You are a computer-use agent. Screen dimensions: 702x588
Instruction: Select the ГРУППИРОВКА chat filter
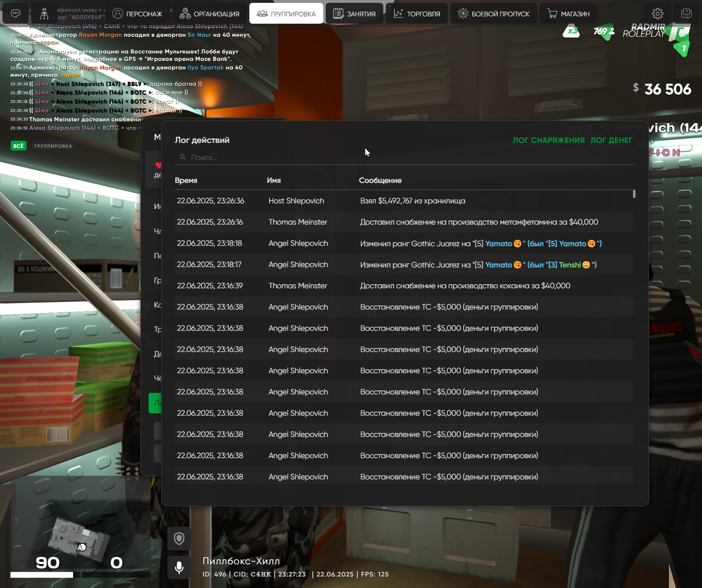(x=53, y=146)
